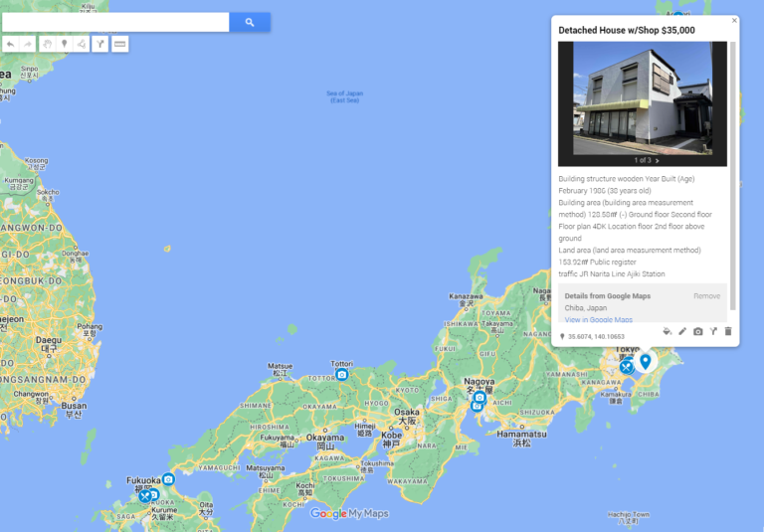The width and height of the screenshot is (764, 532).
Task: Choose the Add marker tool
Action: (x=65, y=44)
